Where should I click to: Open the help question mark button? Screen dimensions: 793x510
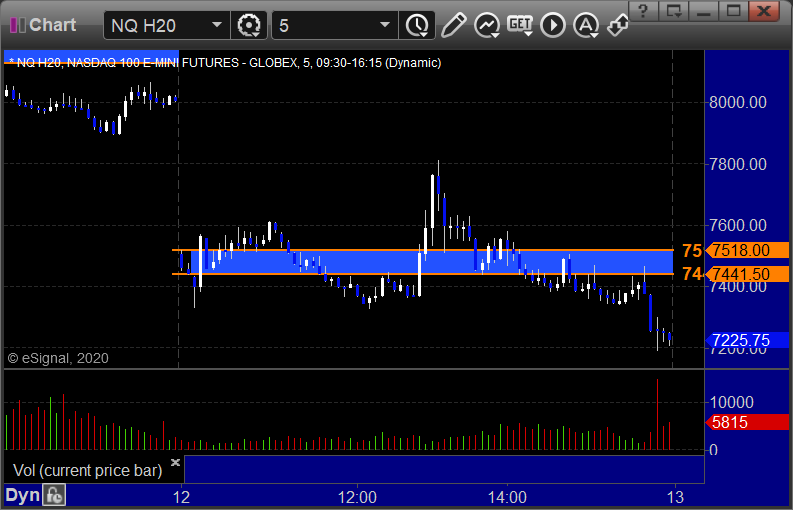point(643,11)
